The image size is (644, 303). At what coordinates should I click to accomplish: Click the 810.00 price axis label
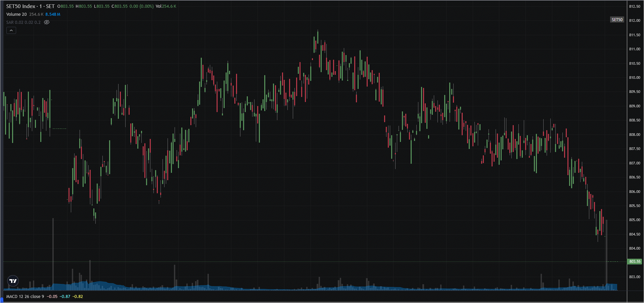(634, 78)
